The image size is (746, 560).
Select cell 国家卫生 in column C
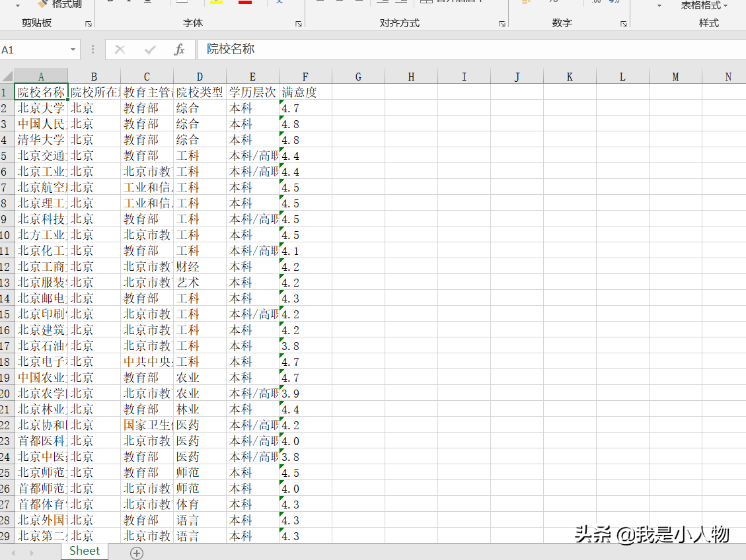147,425
